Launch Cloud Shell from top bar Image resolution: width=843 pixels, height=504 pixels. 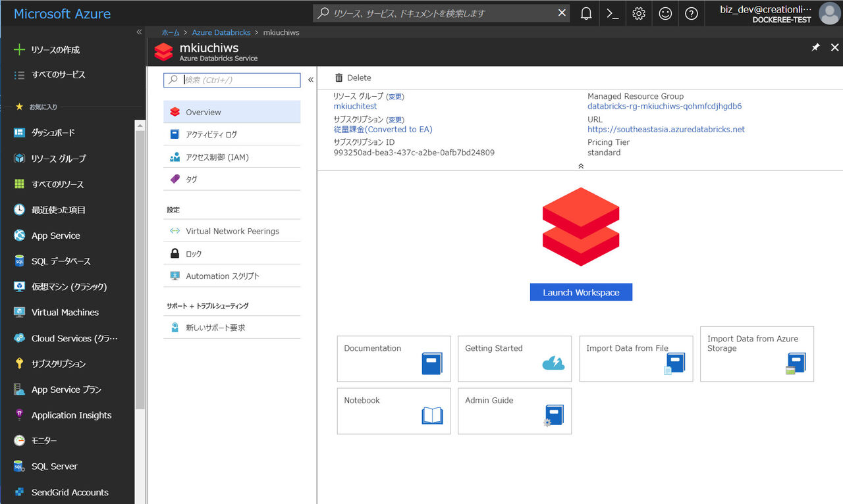pyautogui.click(x=612, y=13)
